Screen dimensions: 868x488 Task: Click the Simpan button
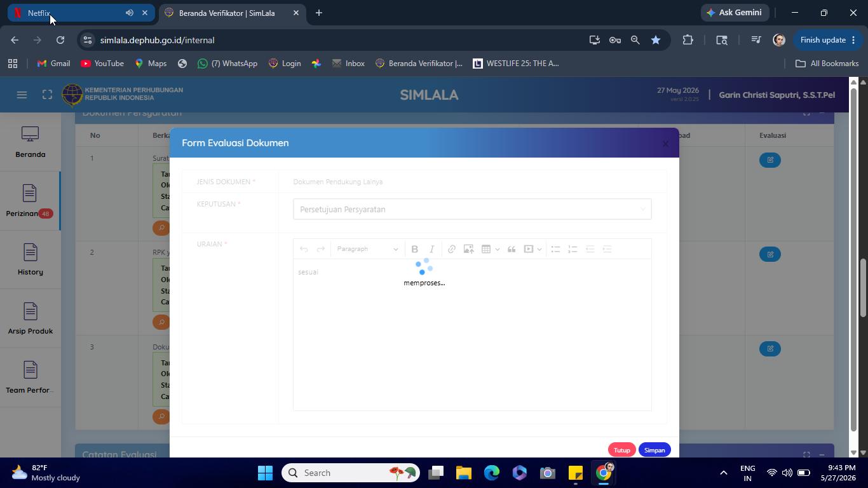pos(654,450)
